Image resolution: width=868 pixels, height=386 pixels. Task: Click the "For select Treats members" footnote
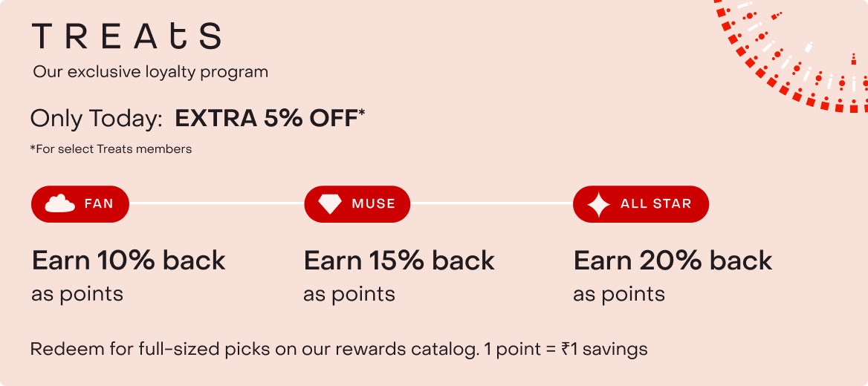[111, 149]
